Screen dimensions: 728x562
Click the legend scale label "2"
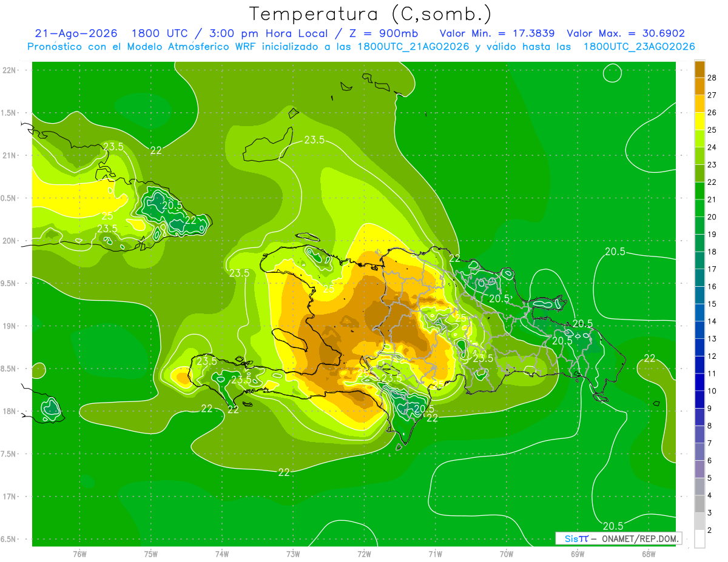coord(710,530)
